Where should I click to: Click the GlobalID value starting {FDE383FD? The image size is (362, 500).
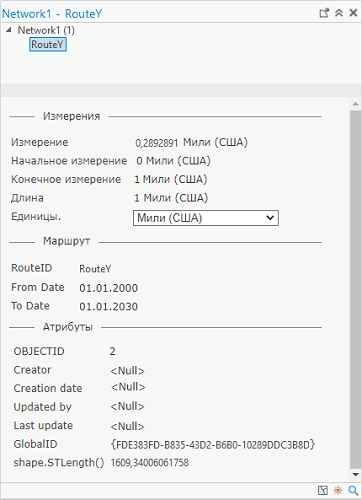tap(213, 445)
